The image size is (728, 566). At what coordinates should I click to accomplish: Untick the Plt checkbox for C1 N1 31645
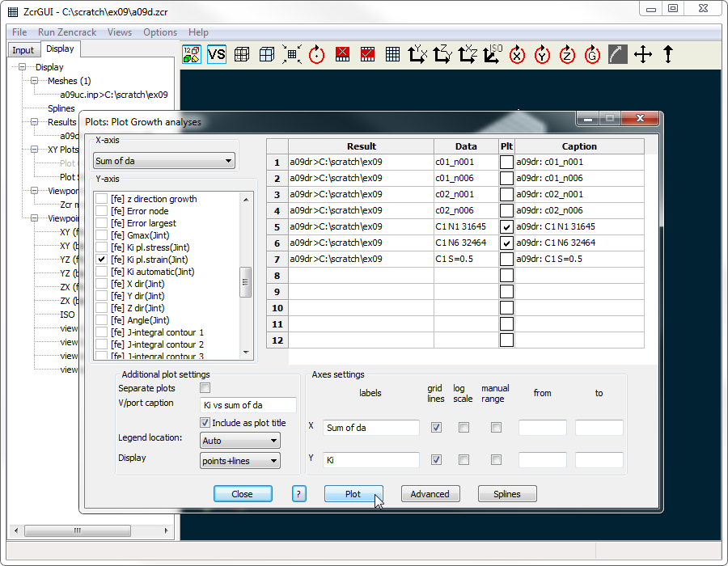pyautogui.click(x=506, y=227)
